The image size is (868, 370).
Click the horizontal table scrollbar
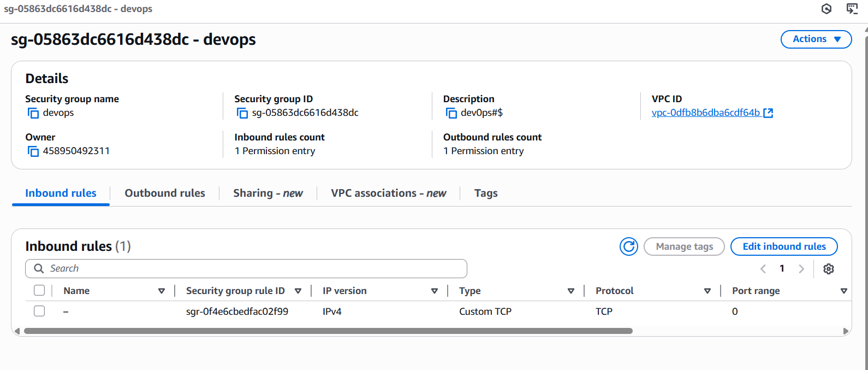pos(328,331)
